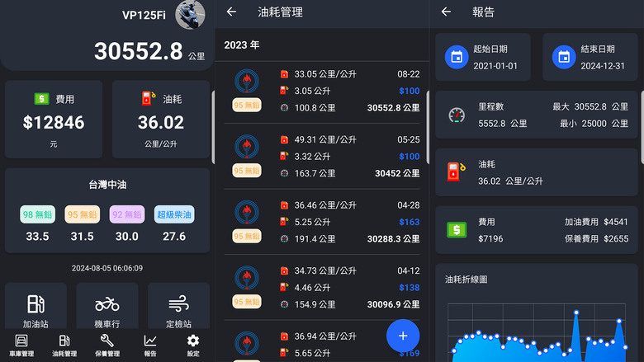The image size is (644, 362).
Task: Click the 95 無鉛 tag on the 08-22 record
Action: click(x=247, y=106)
